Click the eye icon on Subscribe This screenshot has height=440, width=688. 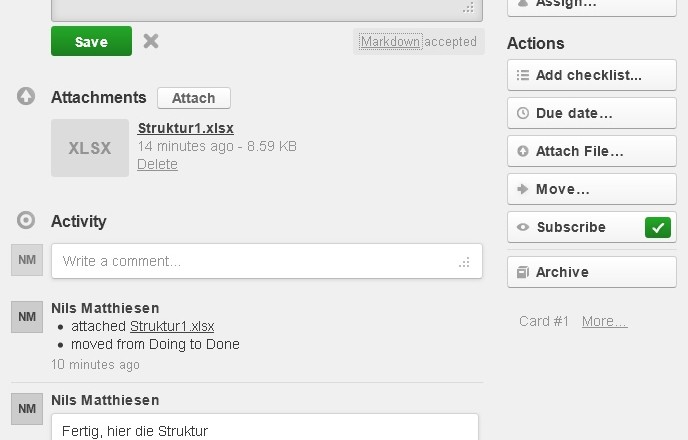pyautogui.click(x=523, y=227)
